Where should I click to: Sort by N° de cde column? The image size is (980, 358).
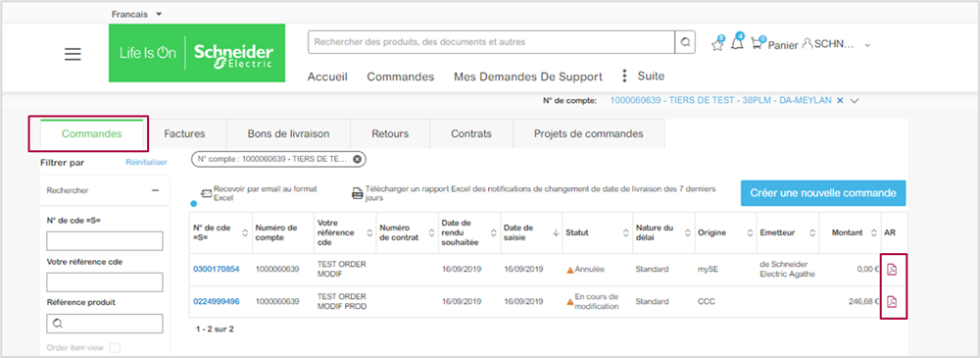pos(244,232)
